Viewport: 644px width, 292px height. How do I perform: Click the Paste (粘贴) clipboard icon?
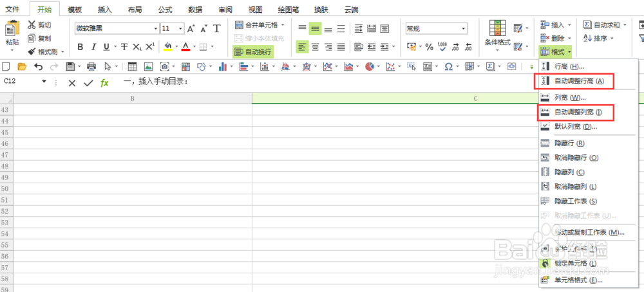point(12,28)
